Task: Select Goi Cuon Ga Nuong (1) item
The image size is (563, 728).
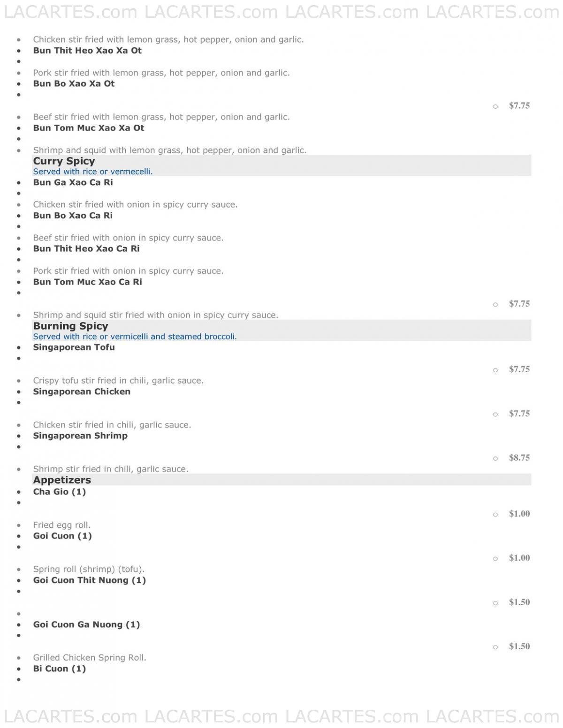Action: 86,624
